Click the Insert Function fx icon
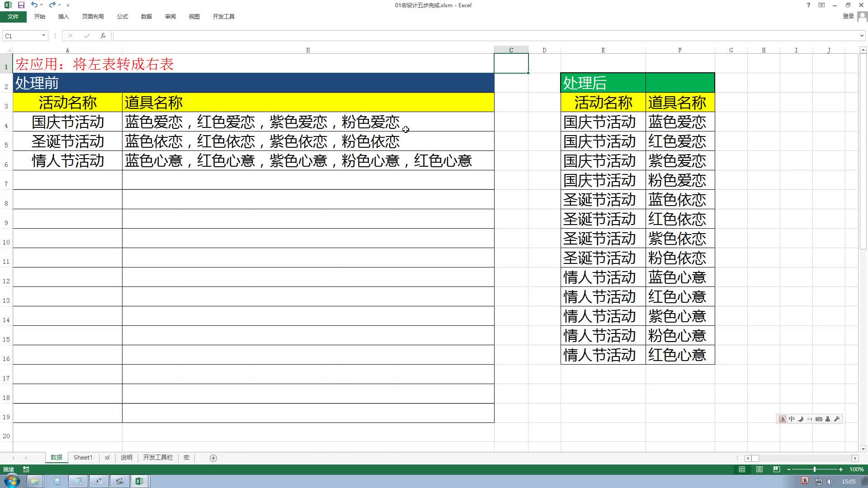 [103, 36]
